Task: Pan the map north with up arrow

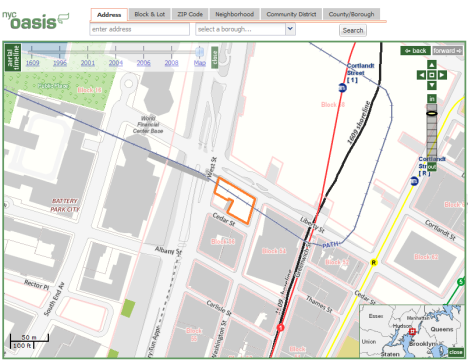Action: 432,65
